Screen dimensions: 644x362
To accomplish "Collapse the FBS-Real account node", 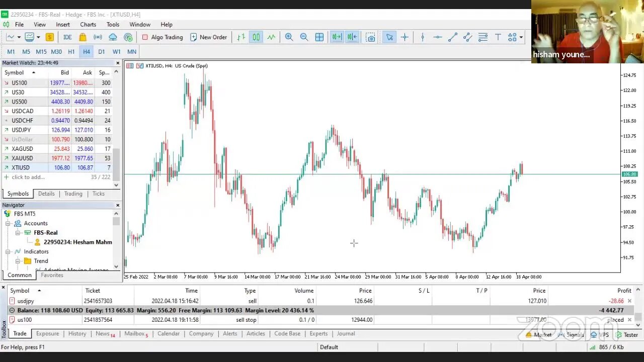I will tap(18, 233).
